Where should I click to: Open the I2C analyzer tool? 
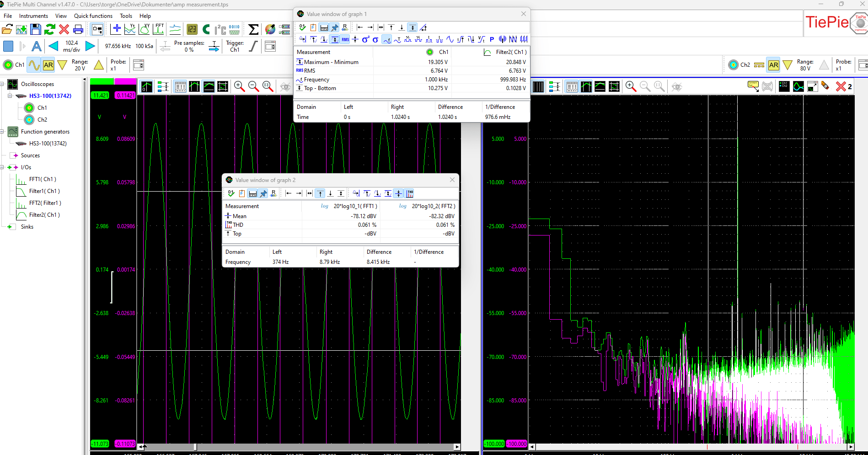(220, 30)
